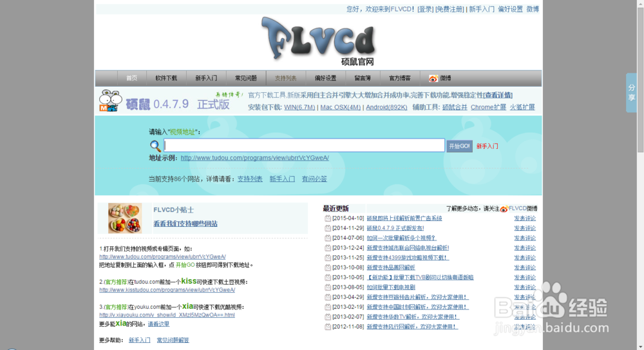Click the xiayouku.com example link
Image resolution: width=644 pixels, height=350 pixels.
pos(167,315)
